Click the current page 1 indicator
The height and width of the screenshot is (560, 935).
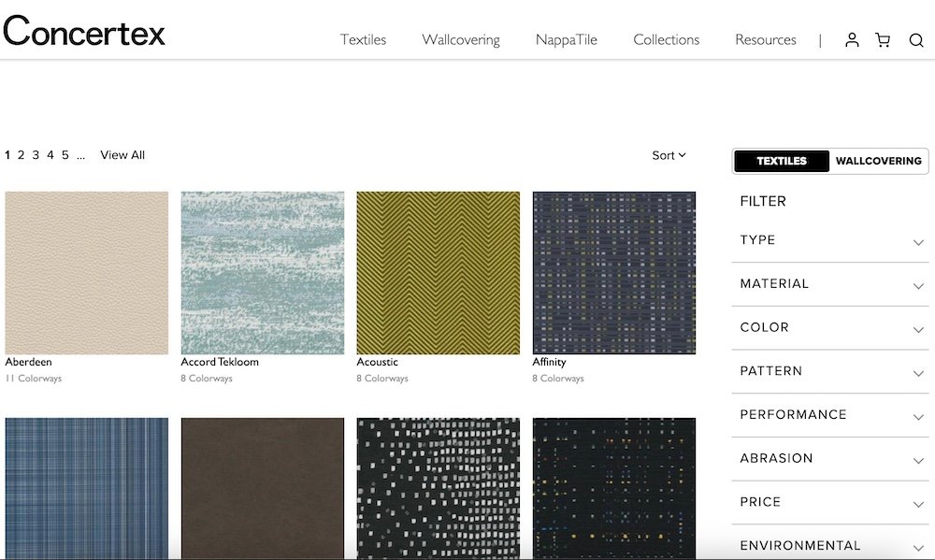pyautogui.click(x=7, y=155)
